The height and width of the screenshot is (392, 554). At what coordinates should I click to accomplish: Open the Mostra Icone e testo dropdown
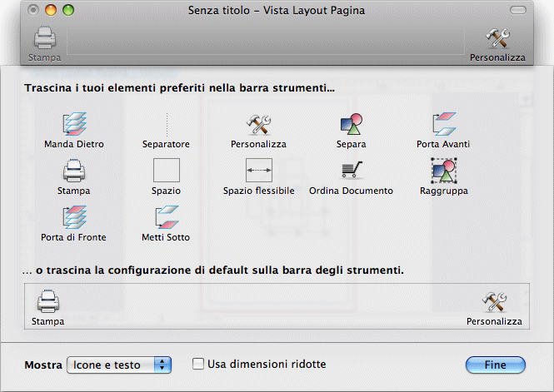click(119, 365)
